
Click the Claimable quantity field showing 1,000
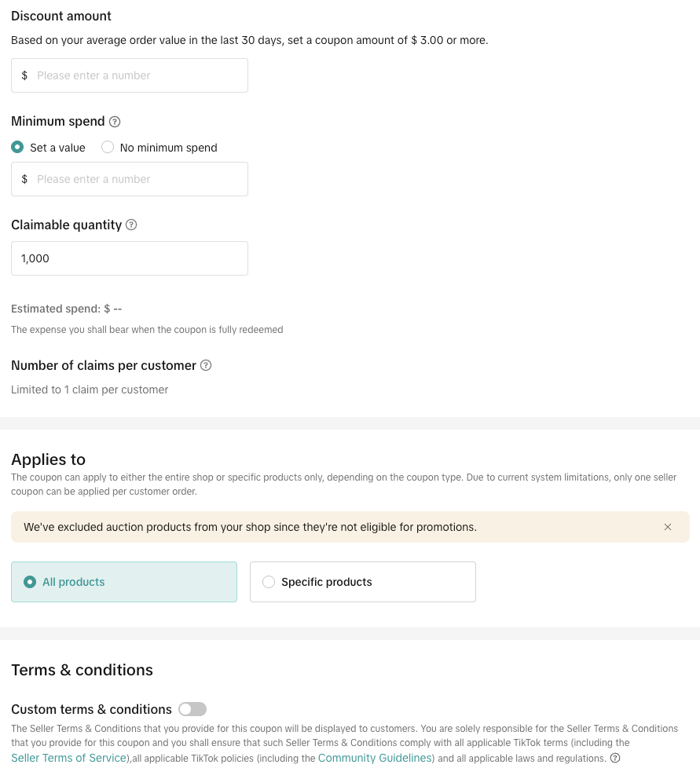[130, 258]
